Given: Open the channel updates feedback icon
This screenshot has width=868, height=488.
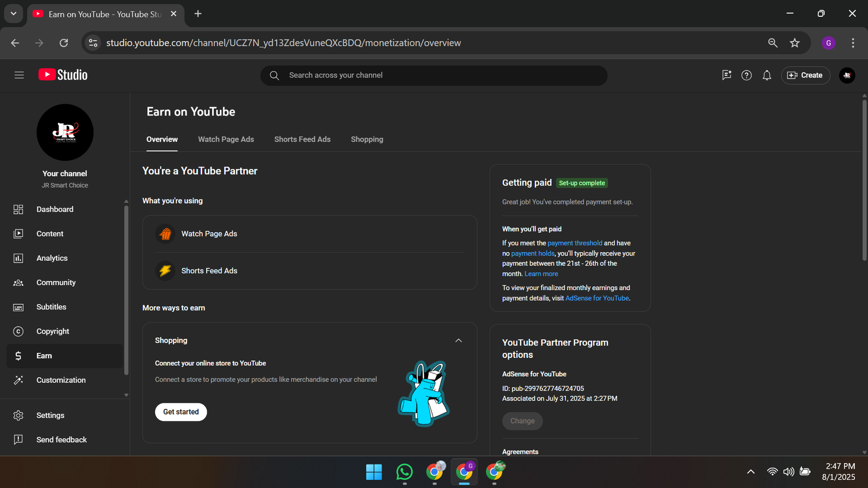Looking at the screenshot, I should [x=726, y=75].
